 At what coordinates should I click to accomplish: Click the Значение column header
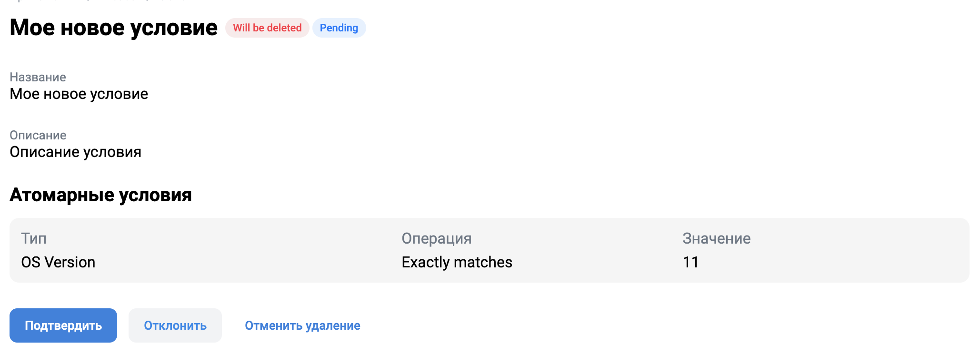tap(717, 238)
